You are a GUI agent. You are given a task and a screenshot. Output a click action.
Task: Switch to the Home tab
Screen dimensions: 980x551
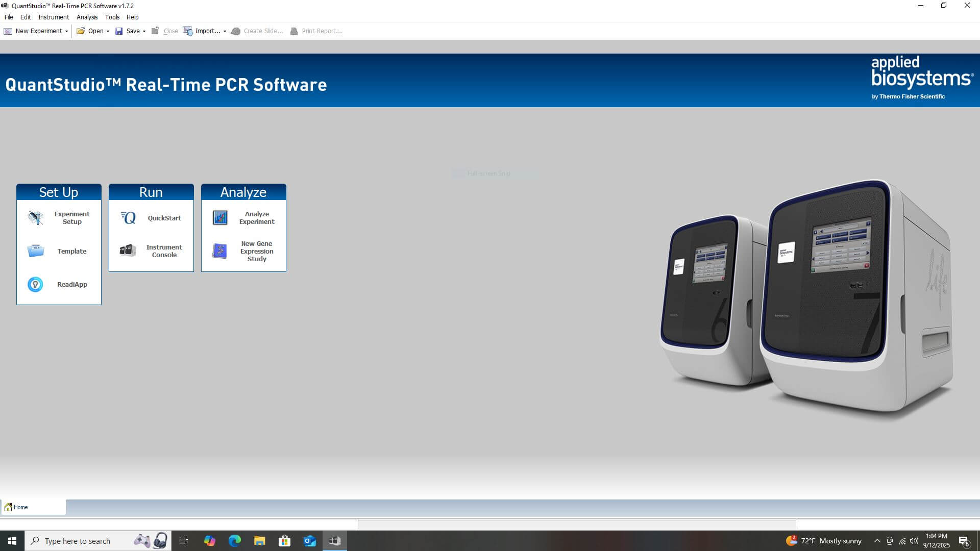20,507
